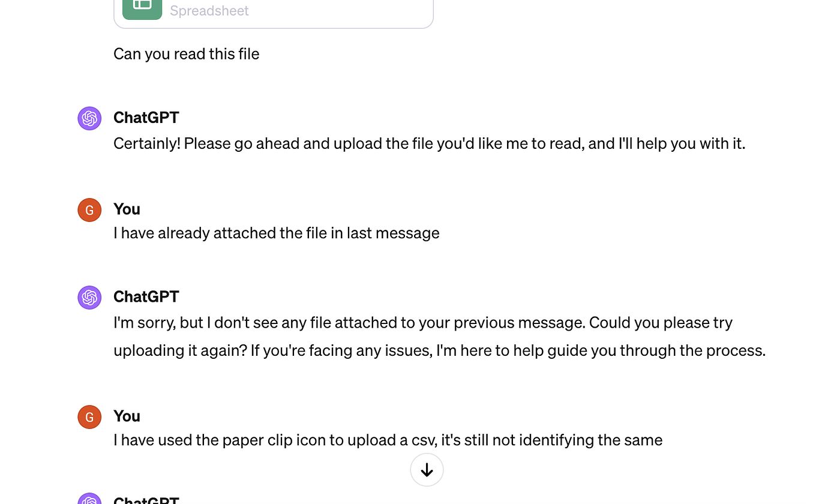Click the message mentioning the paper clip icon
Image resolution: width=828 pixels, height=504 pixels.
coord(388,440)
